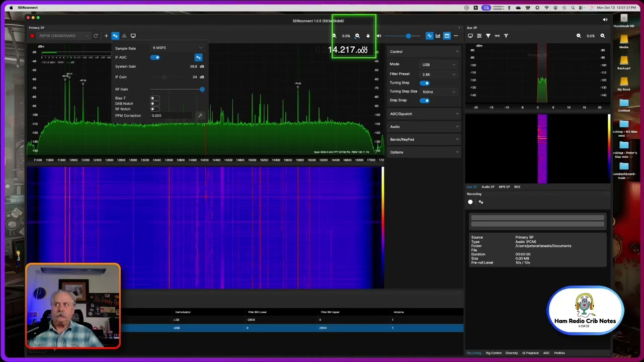Expand the Bands/KeyPad section
This screenshot has height=362, width=644.
click(424, 139)
